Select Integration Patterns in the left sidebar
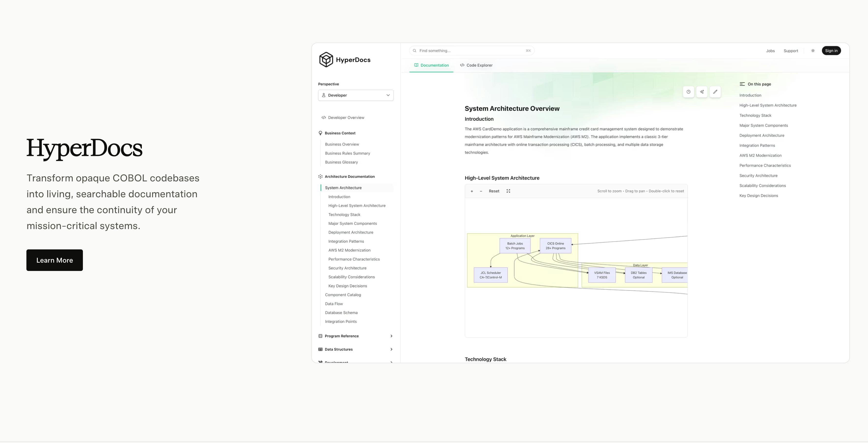This screenshot has width=868, height=443. pyautogui.click(x=346, y=242)
